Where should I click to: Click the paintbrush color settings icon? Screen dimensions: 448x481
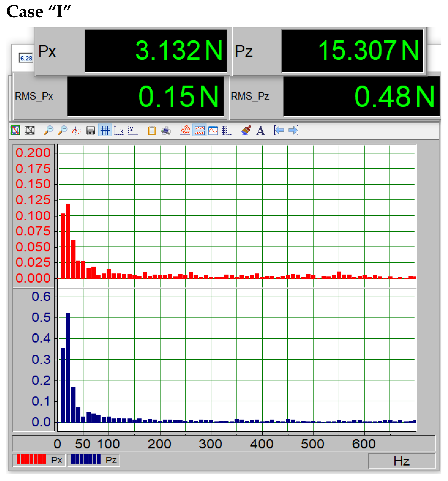(x=246, y=131)
